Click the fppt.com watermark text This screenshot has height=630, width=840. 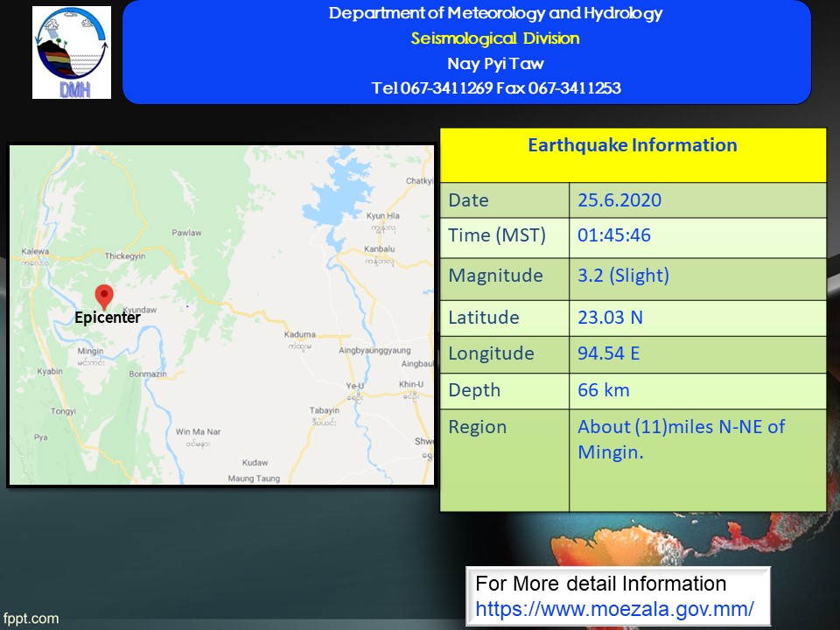tap(31, 619)
